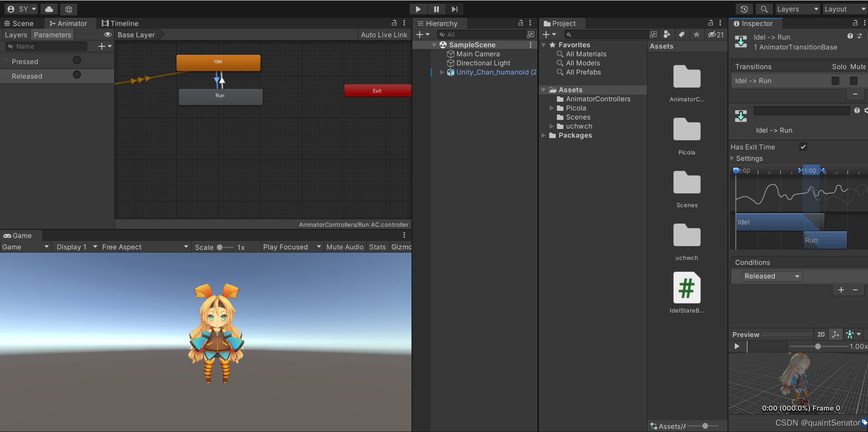Click Search by Type icon in Project
Screen dimensions: 868x432
pyautogui.click(x=667, y=35)
